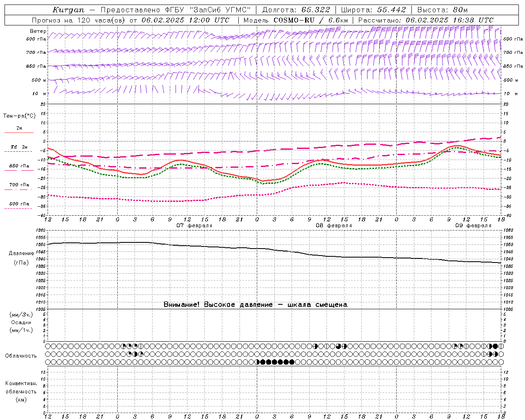Select the dotted pink 500 гПа temperature legend line

(x=18, y=208)
